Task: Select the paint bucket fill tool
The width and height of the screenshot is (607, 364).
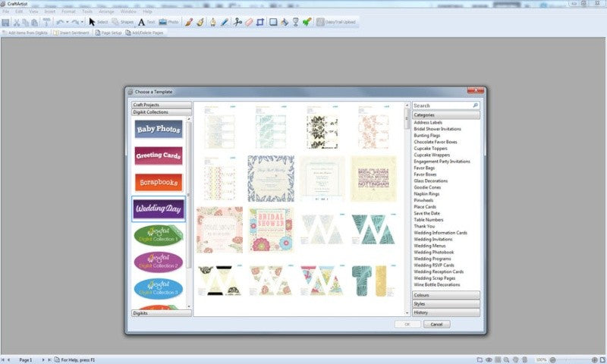Action: (x=285, y=22)
